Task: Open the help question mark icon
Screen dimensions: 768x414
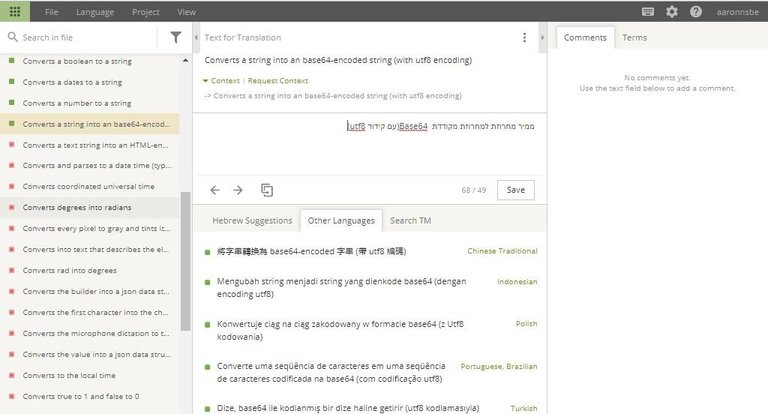Action: coord(695,12)
